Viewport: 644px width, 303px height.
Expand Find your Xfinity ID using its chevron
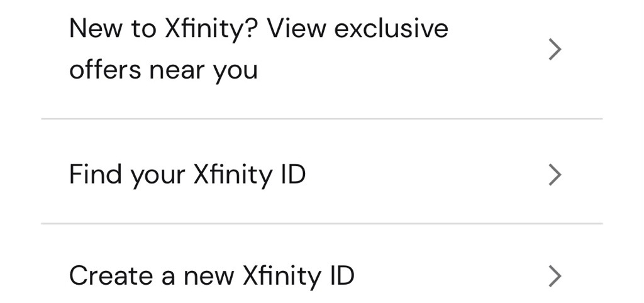[x=555, y=175]
